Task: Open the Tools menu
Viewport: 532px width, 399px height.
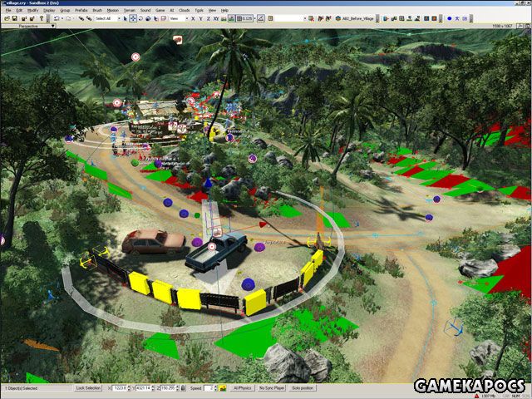Action: (199, 11)
